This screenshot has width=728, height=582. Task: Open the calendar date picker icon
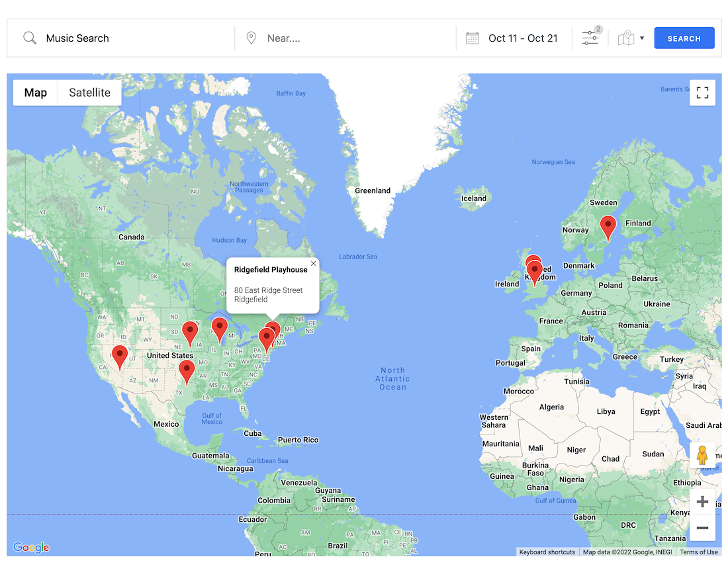coord(473,38)
